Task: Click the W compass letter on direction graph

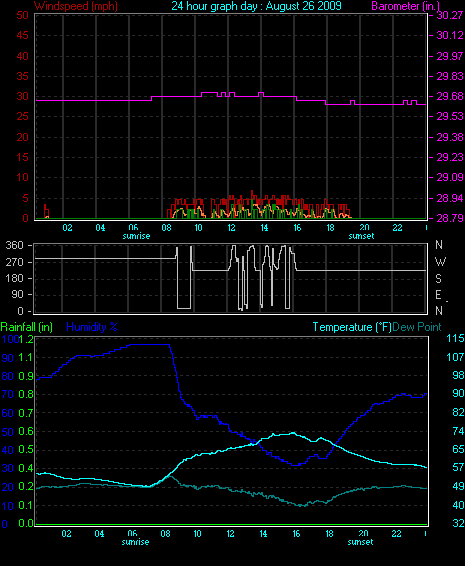Action: click(x=440, y=262)
